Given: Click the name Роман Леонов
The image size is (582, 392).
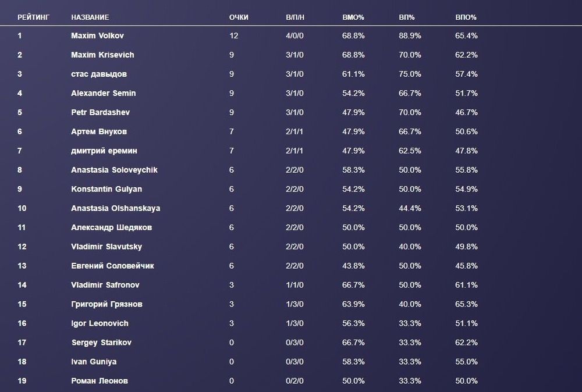Looking at the screenshot, I should coord(99,382).
